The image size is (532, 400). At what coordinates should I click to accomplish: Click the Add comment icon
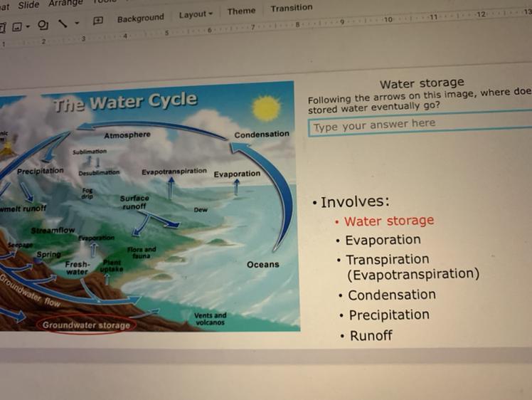click(x=98, y=21)
